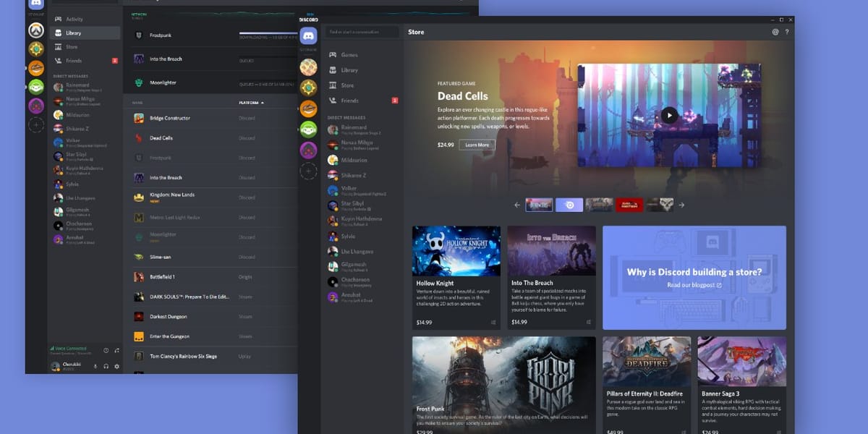Image resolution: width=868 pixels, height=434 pixels.
Task: Click the Kingdom: New Lands game icon
Action: pyautogui.click(x=139, y=197)
